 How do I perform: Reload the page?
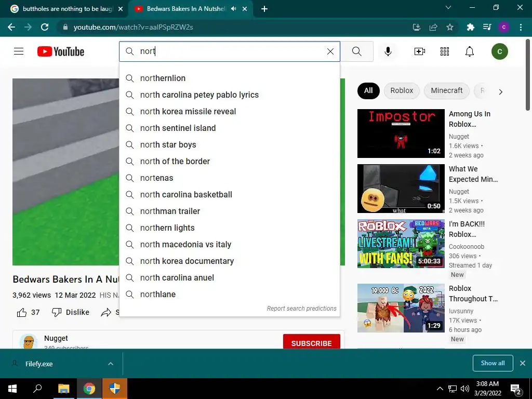click(45, 27)
